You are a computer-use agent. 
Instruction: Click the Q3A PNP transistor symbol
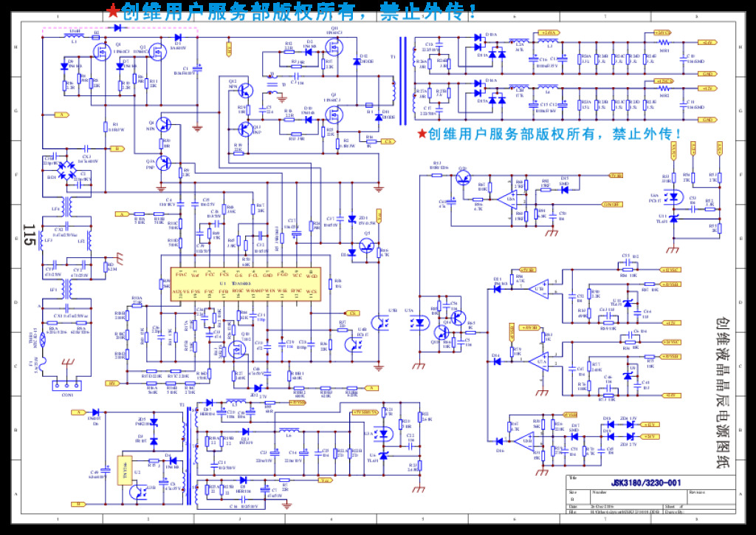[163, 163]
